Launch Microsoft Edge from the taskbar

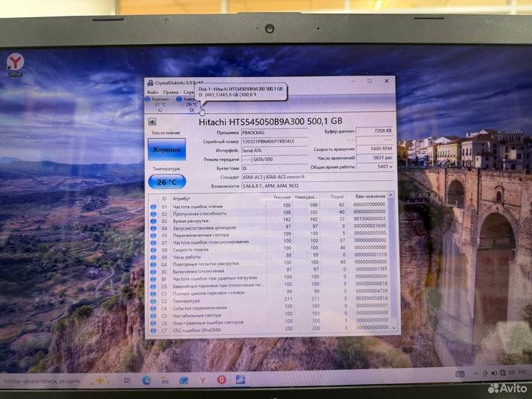click(x=147, y=380)
